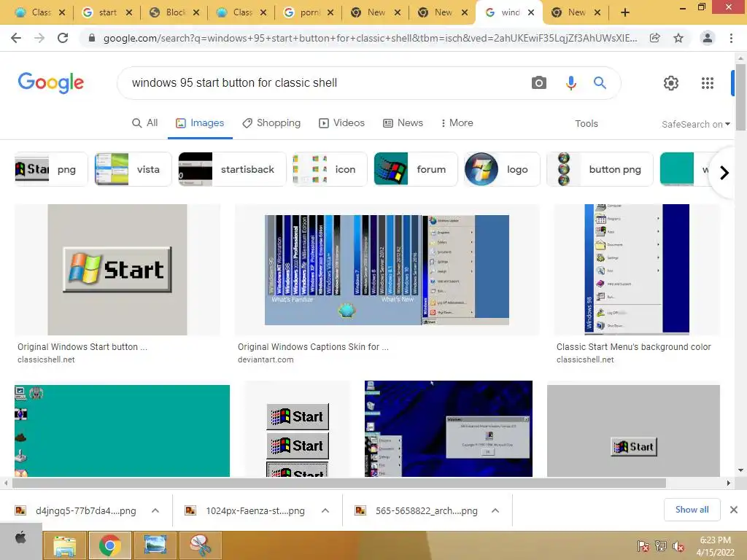Click Show all downloads button
Screen dimensions: 747x560
point(692,510)
